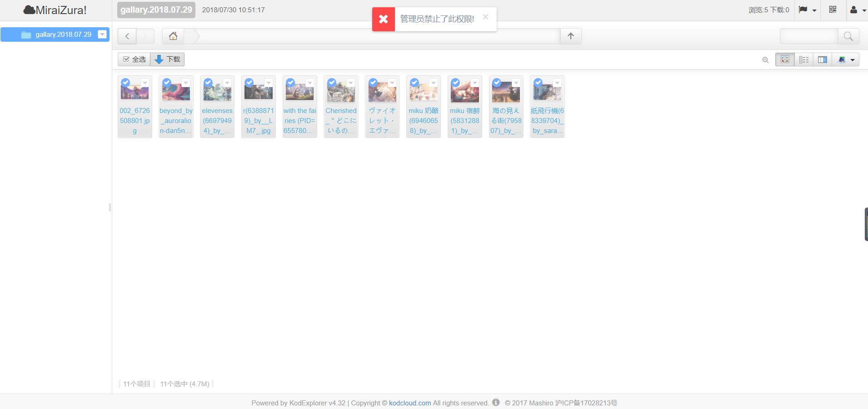Click the file name 002_6726508801.jpg
The image size is (868, 409).
(x=135, y=121)
